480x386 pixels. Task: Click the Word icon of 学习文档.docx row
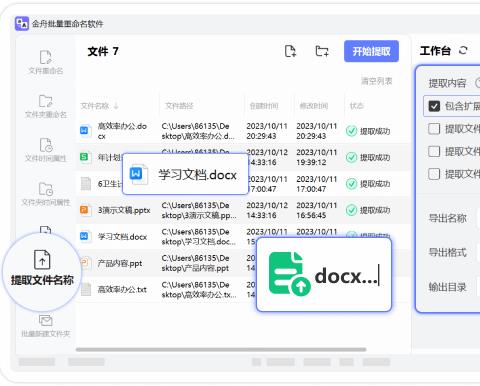pyautogui.click(x=85, y=236)
